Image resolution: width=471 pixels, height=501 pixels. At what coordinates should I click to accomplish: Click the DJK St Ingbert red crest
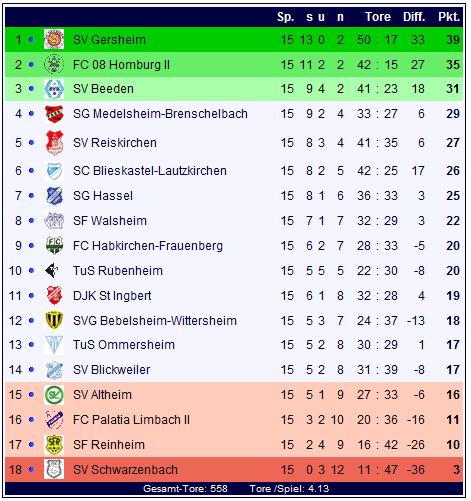[x=54, y=295]
